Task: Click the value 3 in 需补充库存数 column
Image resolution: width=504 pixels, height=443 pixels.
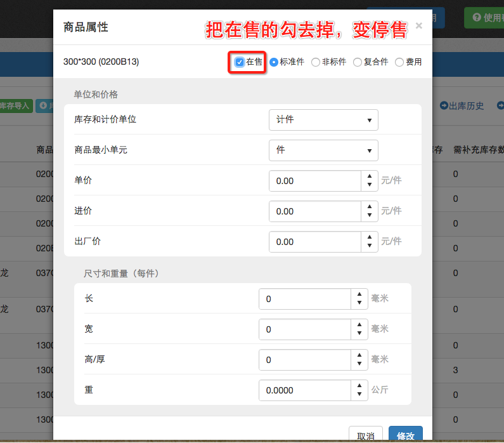Action: tap(455, 370)
